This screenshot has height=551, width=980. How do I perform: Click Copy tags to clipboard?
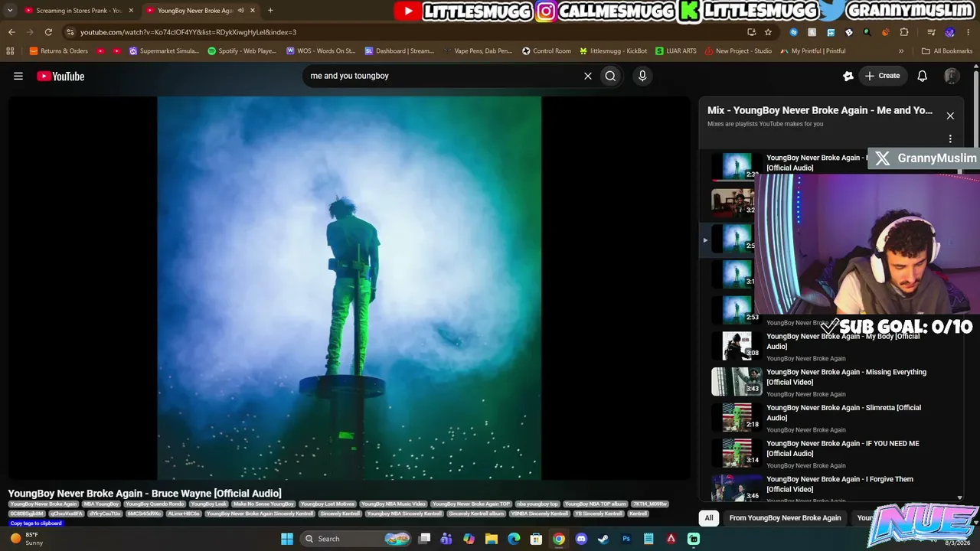(x=35, y=523)
